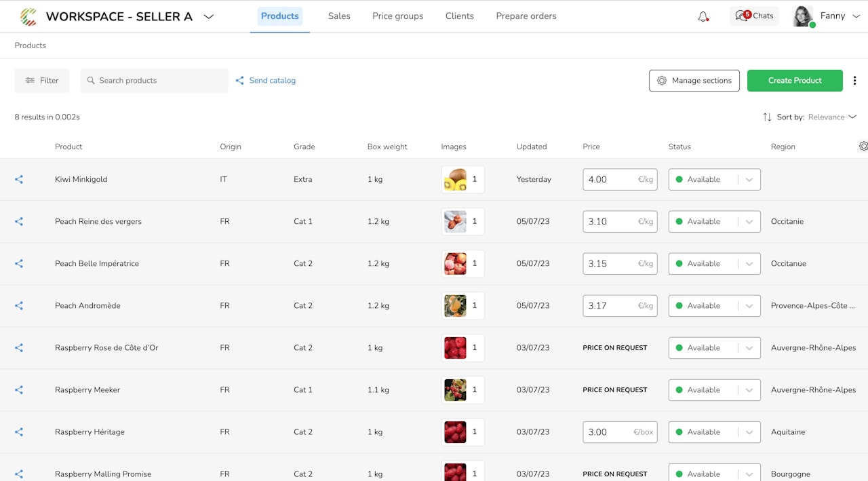Image resolution: width=868 pixels, height=481 pixels.
Task: Open the three-dot more options menu
Action: (854, 81)
